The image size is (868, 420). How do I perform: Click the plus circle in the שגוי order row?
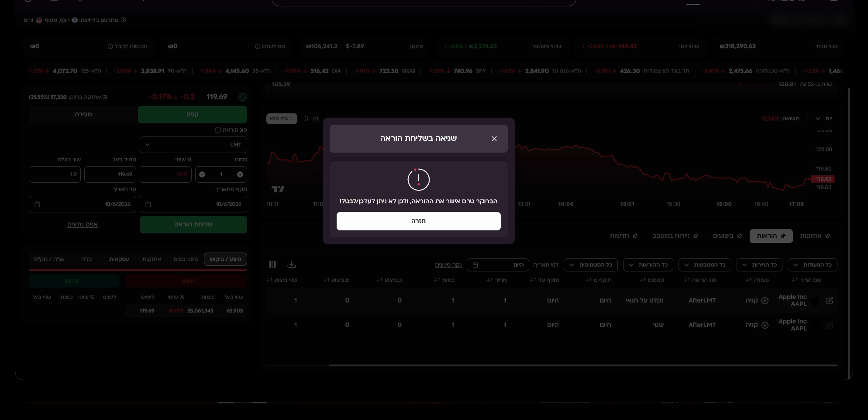click(765, 325)
